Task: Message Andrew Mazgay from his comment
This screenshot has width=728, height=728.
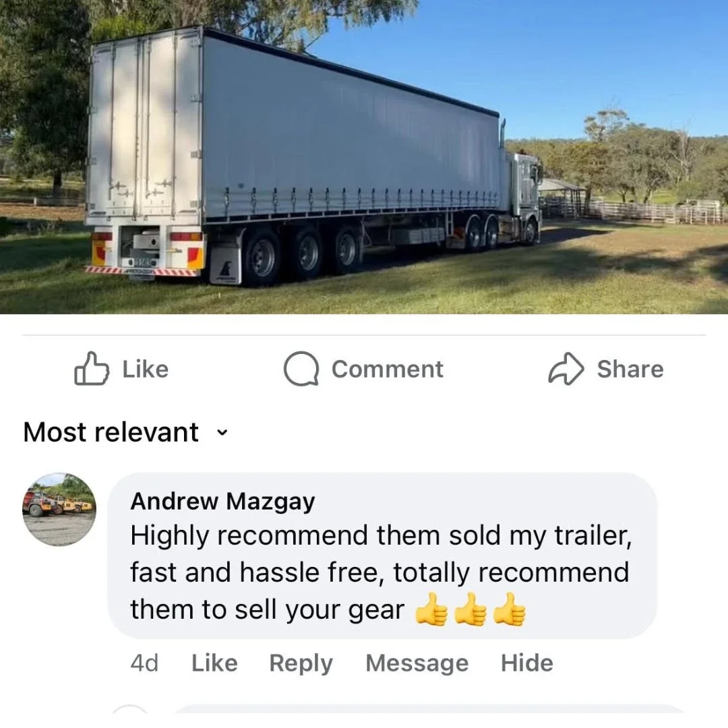Action: pos(417,663)
